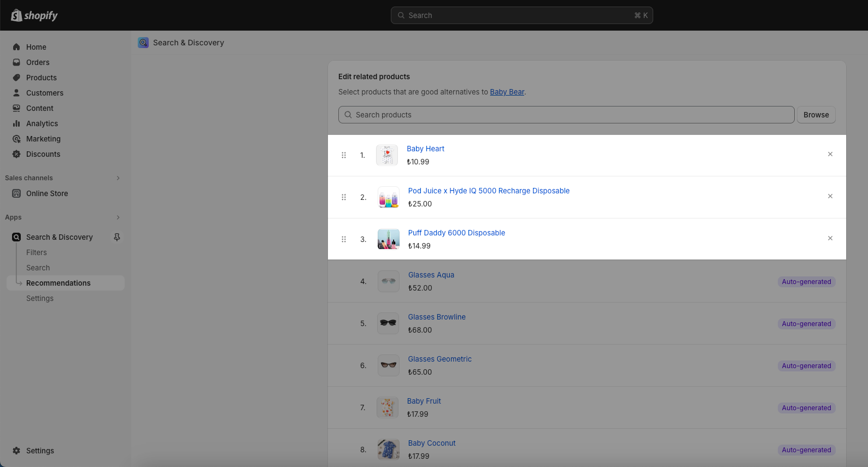Click the Search & Discovery header app icon

point(143,43)
